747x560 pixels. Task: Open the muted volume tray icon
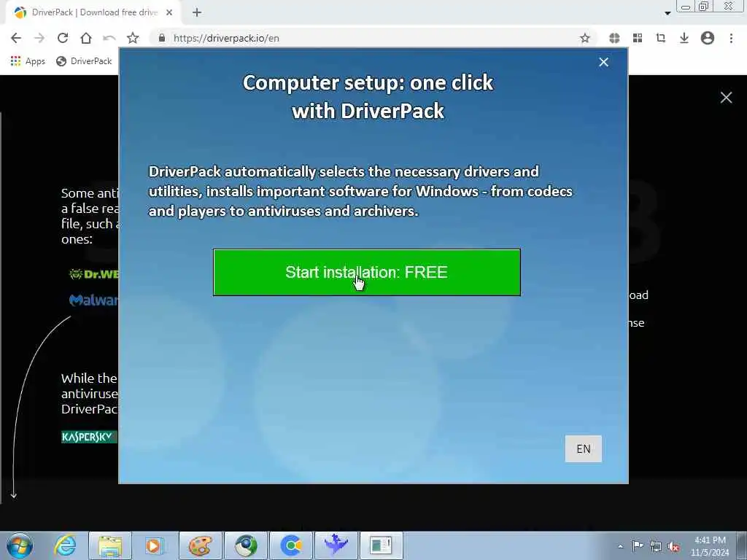[x=673, y=546]
